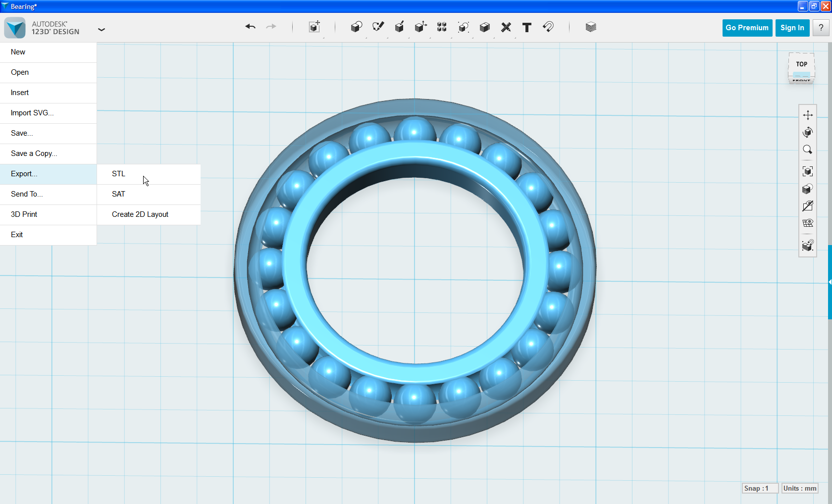The width and height of the screenshot is (832, 504).
Task: Click the Redo arrow icon
Action: pyautogui.click(x=271, y=27)
